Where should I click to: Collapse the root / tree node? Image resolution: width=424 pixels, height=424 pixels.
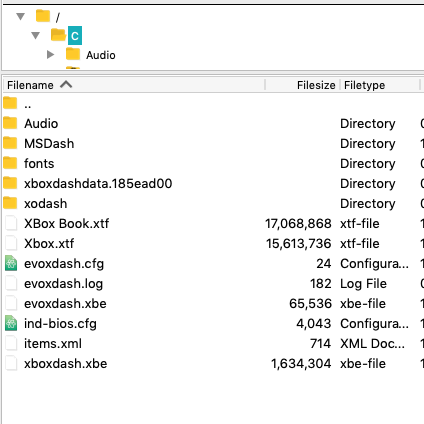click(x=21, y=16)
